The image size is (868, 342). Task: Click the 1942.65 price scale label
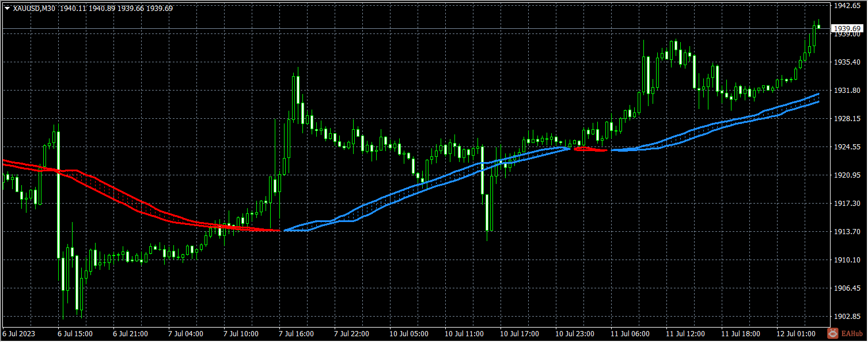tap(847, 5)
